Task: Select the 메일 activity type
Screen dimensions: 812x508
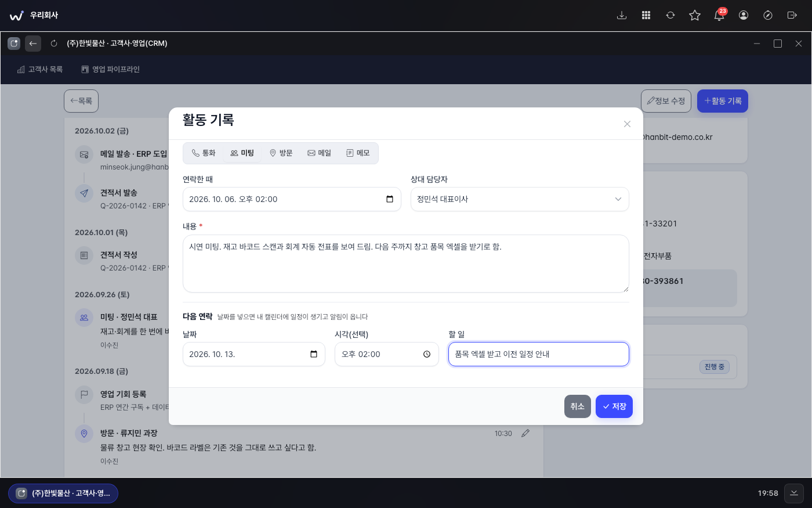Action: pyautogui.click(x=320, y=153)
